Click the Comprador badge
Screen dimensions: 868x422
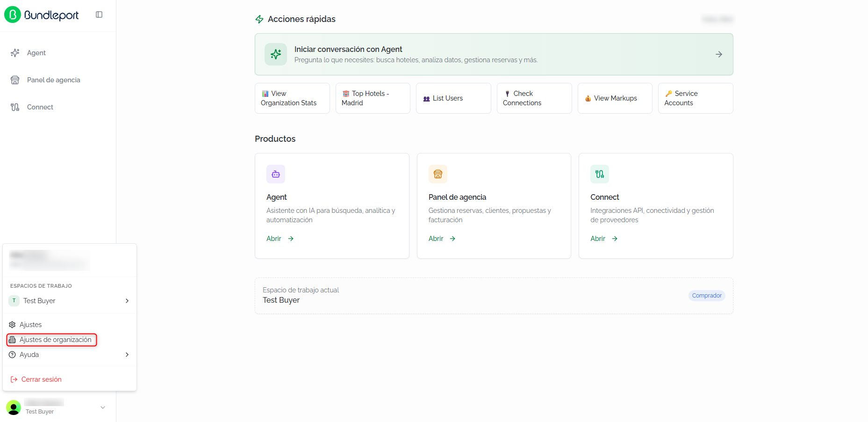tap(707, 296)
